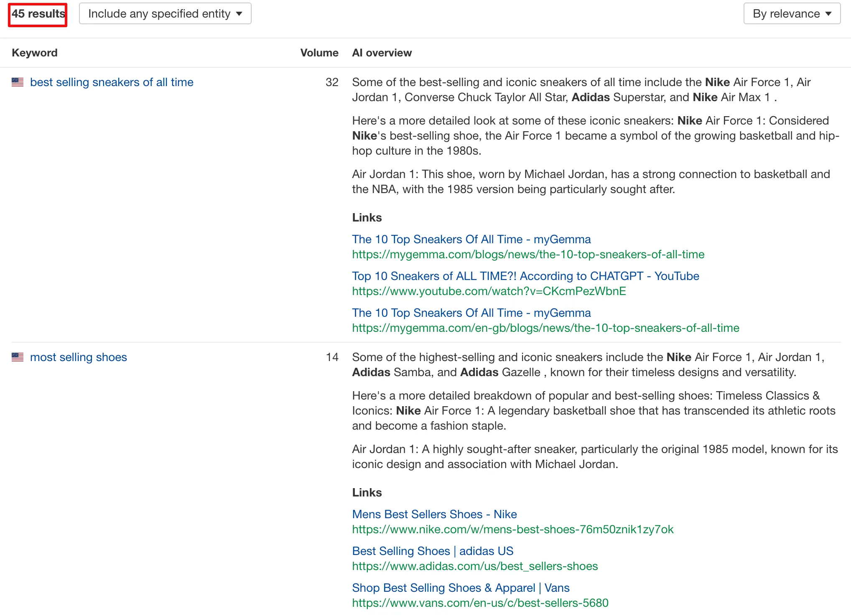Click the US flag beside 'best selling sneakers of all time'

pyautogui.click(x=18, y=82)
